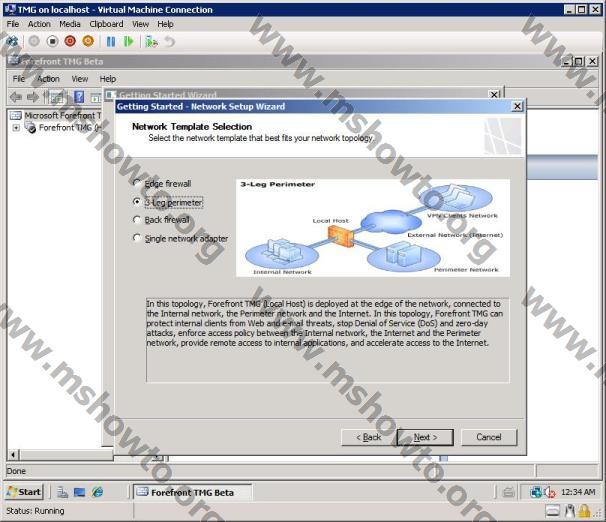Expand the Forefront TMG tree node
The width and height of the screenshot is (606, 522).
pyautogui.click(x=16, y=128)
